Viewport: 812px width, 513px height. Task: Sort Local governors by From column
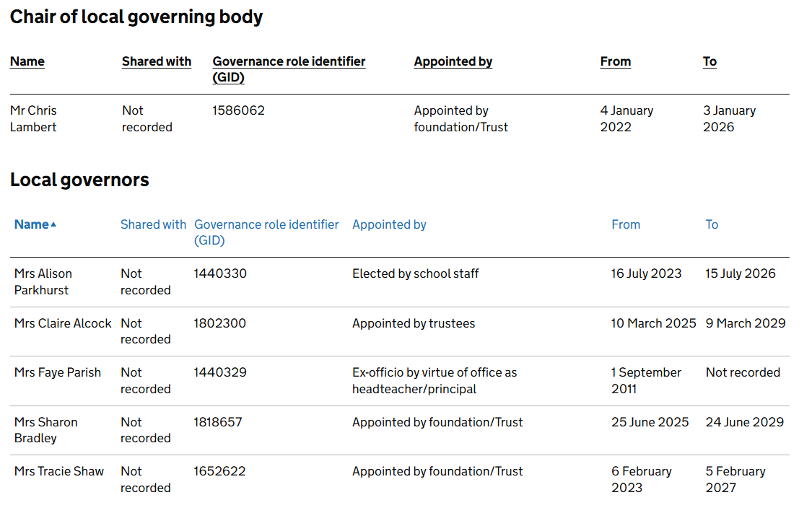coord(625,224)
